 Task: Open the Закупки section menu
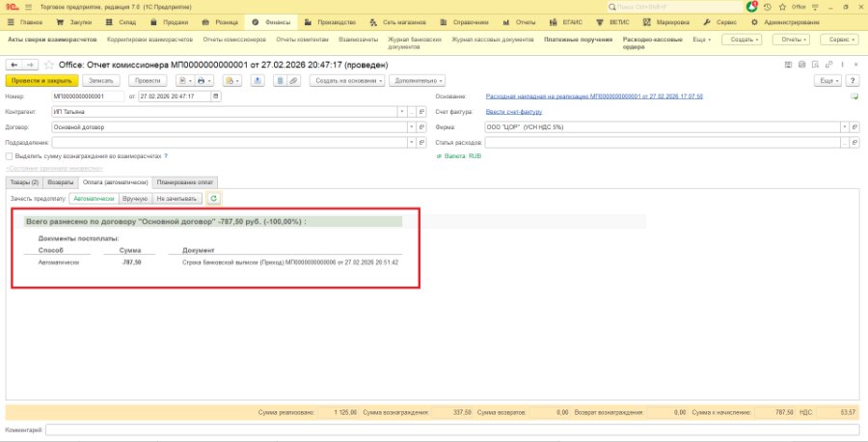[74, 23]
